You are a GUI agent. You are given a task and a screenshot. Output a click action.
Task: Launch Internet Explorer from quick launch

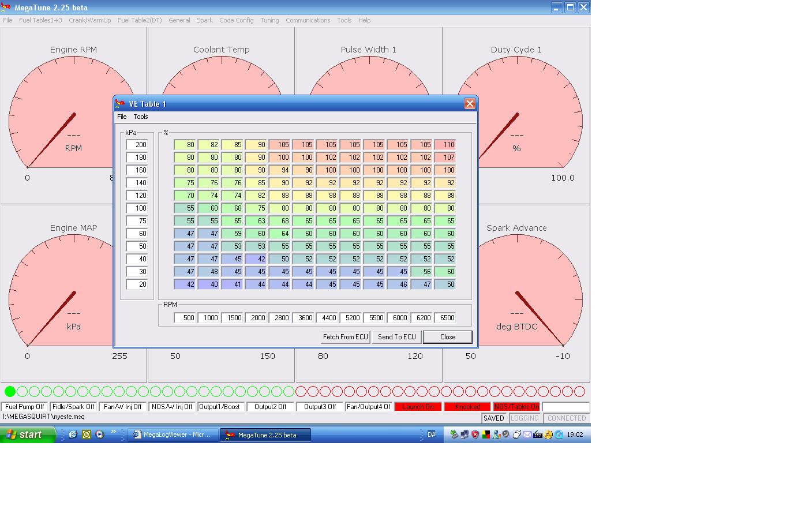click(73, 434)
